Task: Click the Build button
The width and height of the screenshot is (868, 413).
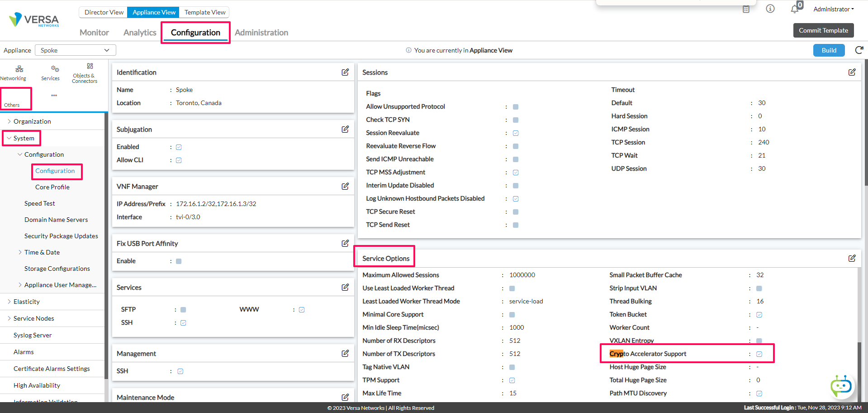Action: point(829,50)
